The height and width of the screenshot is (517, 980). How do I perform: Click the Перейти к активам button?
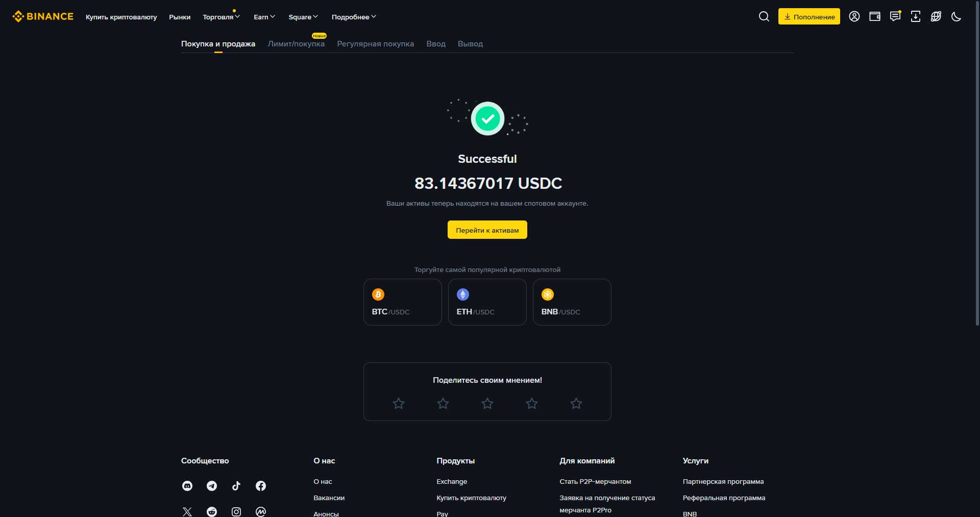(487, 230)
